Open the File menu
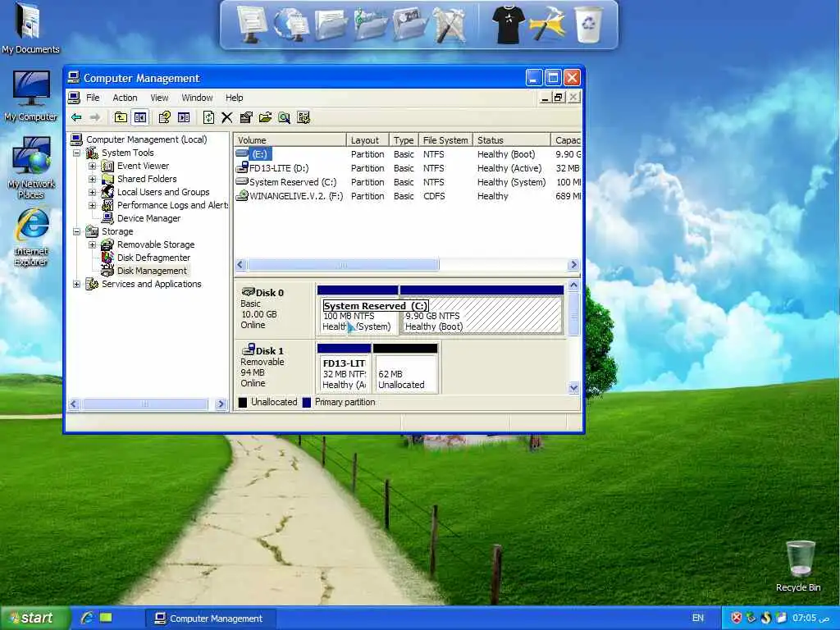The height and width of the screenshot is (630, 840). (94, 98)
